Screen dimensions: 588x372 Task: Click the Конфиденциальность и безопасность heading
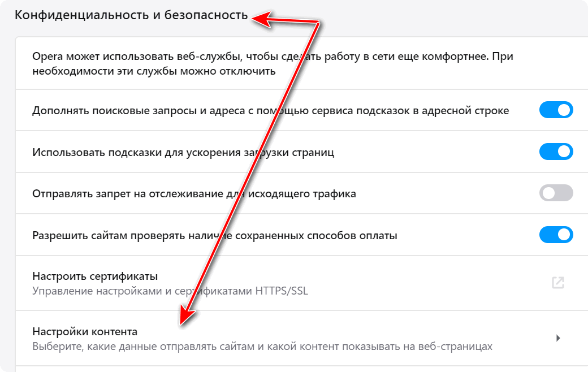point(131,15)
